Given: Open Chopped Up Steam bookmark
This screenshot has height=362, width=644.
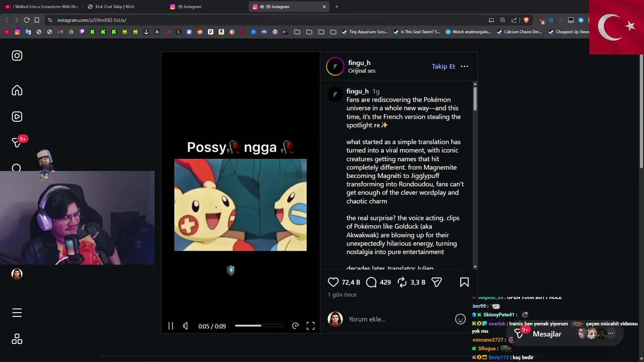Looking at the screenshot, I should (x=569, y=32).
